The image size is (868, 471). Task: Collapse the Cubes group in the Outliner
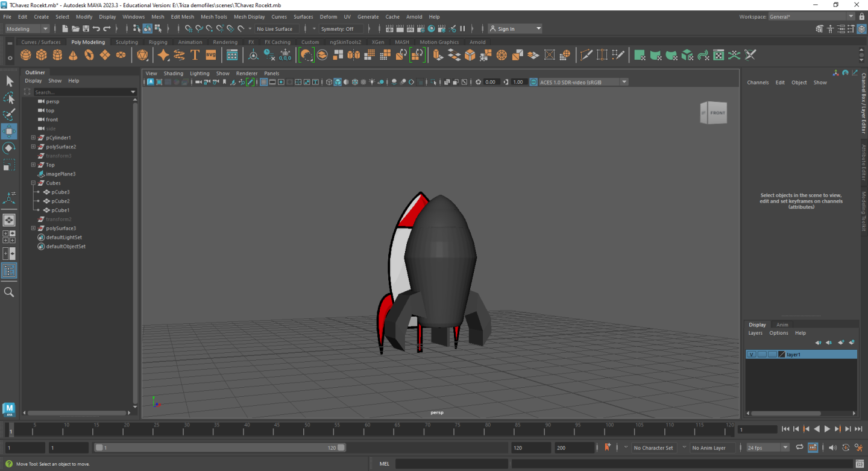click(33, 183)
